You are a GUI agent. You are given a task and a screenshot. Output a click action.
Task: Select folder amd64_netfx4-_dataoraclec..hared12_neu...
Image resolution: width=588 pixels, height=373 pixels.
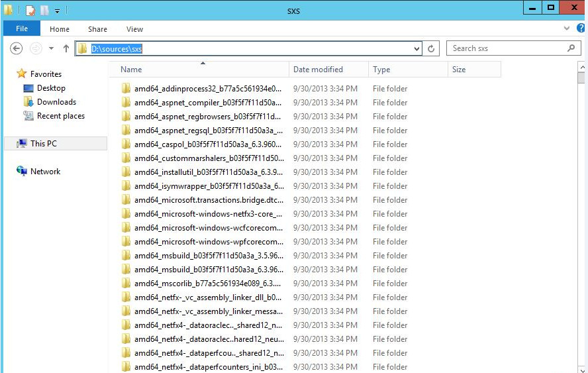(209, 339)
